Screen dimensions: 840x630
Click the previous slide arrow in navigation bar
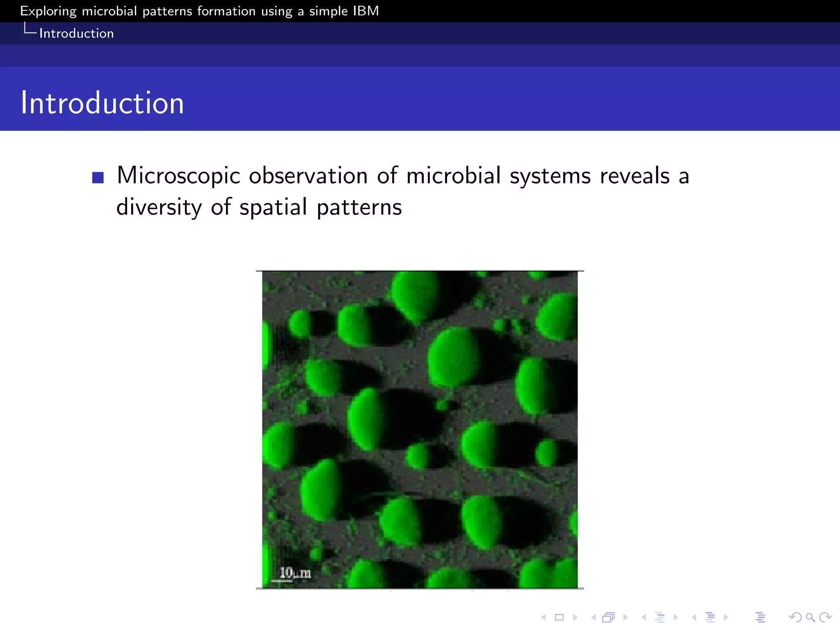coord(543,617)
